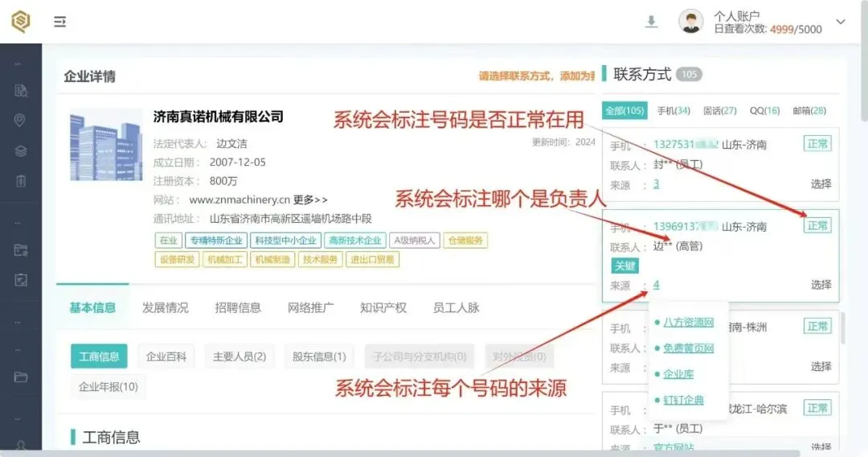Click the 关键 key-contact badge

pyautogui.click(x=625, y=266)
